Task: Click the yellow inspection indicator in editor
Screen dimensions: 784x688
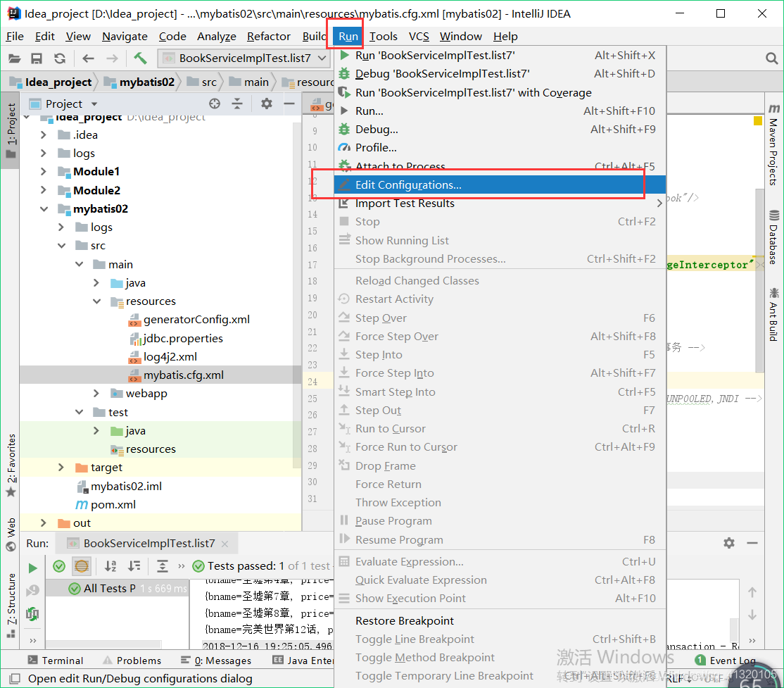Action: pyautogui.click(x=758, y=120)
